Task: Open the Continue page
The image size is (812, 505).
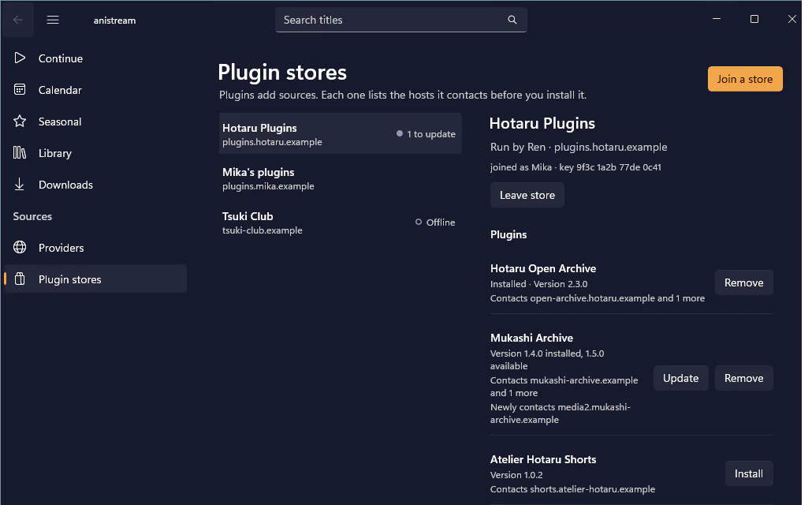Action: point(95,58)
